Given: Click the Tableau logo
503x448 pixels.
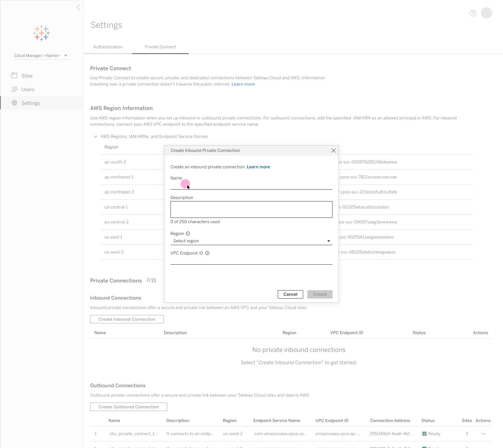Looking at the screenshot, I should [x=42, y=33].
